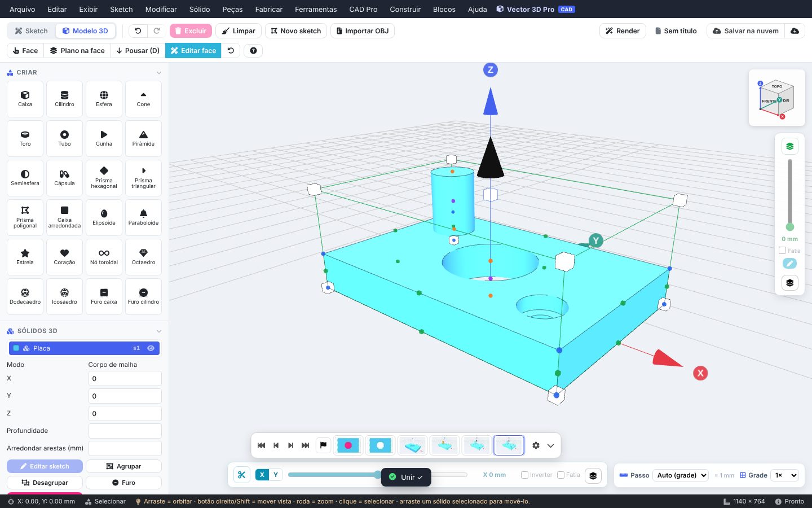Open the help question mark icon
Screen dimensions: 812x508
253,51
